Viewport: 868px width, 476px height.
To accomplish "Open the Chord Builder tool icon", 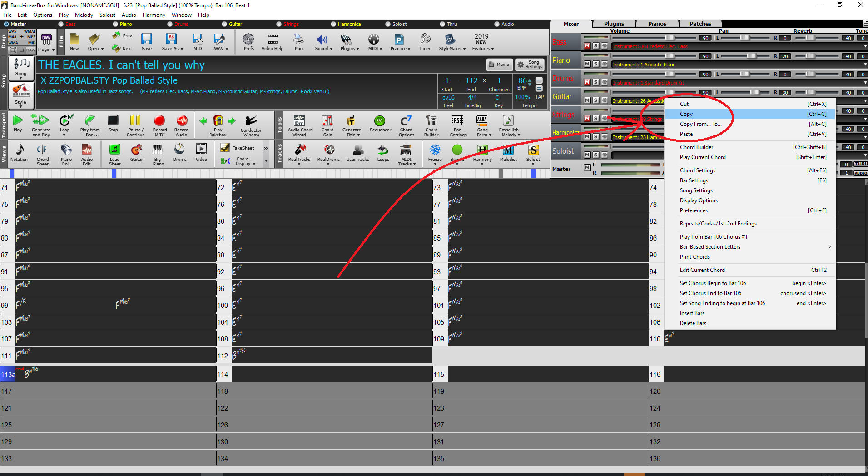I will point(431,125).
